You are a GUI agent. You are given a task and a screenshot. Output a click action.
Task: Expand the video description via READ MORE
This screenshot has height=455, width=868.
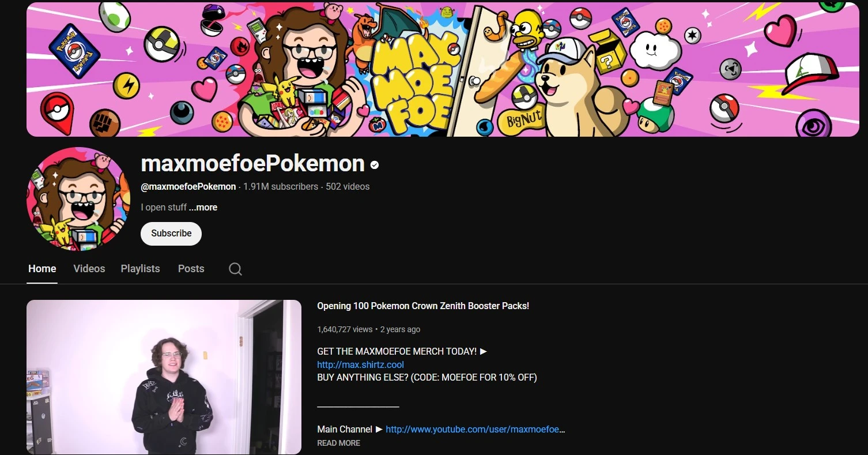[338, 443]
